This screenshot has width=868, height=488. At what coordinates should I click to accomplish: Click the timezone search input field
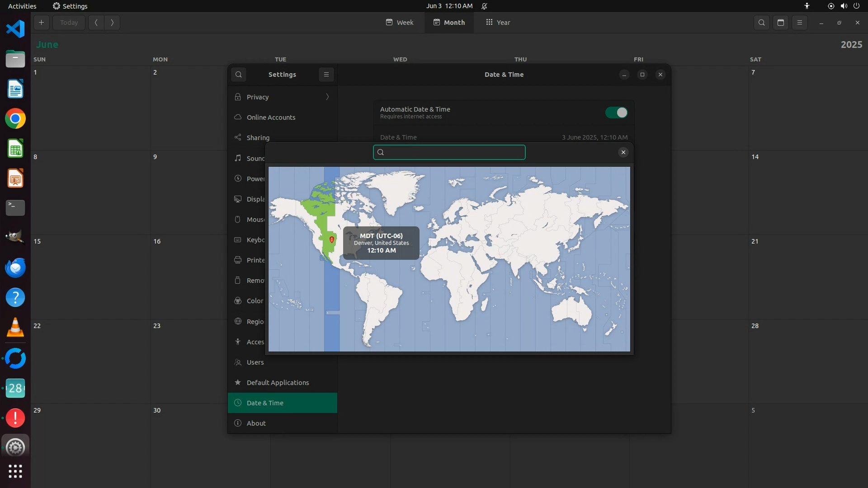coord(452,152)
